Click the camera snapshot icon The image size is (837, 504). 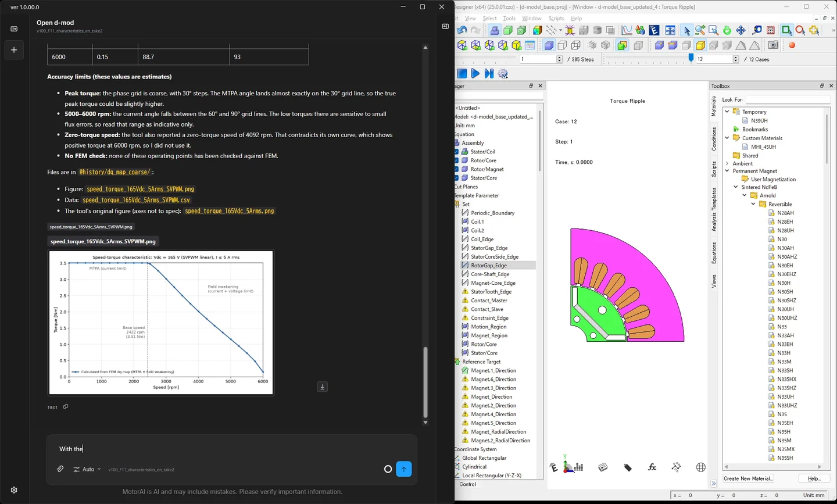point(773,45)
